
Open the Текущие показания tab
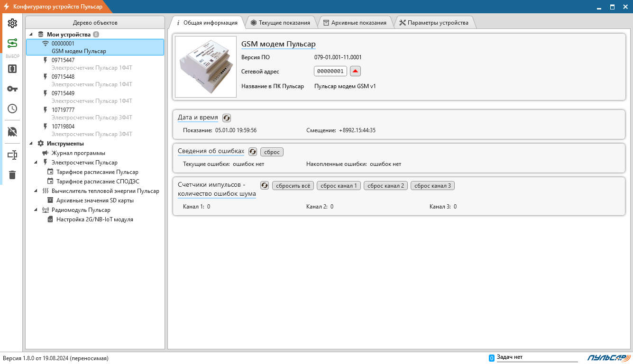(281, 23)
